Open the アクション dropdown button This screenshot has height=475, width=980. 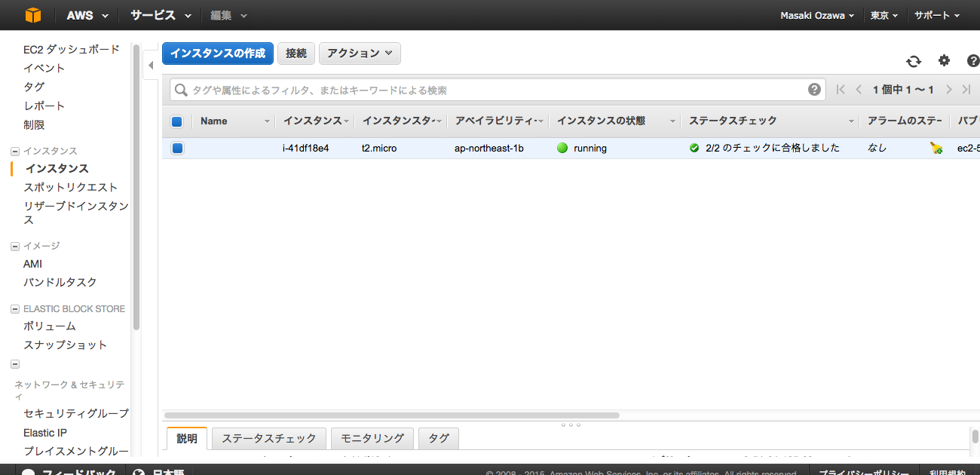pos(360,54)
